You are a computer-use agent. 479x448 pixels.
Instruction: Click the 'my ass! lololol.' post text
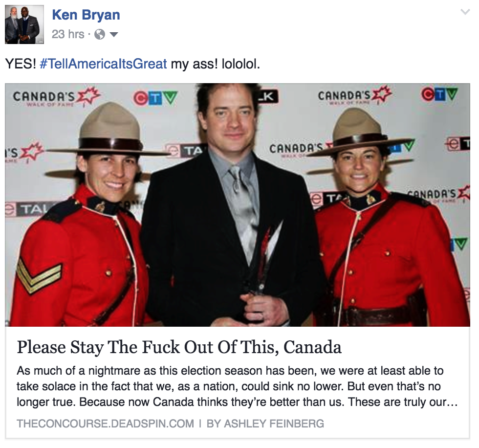pos(216,64)
